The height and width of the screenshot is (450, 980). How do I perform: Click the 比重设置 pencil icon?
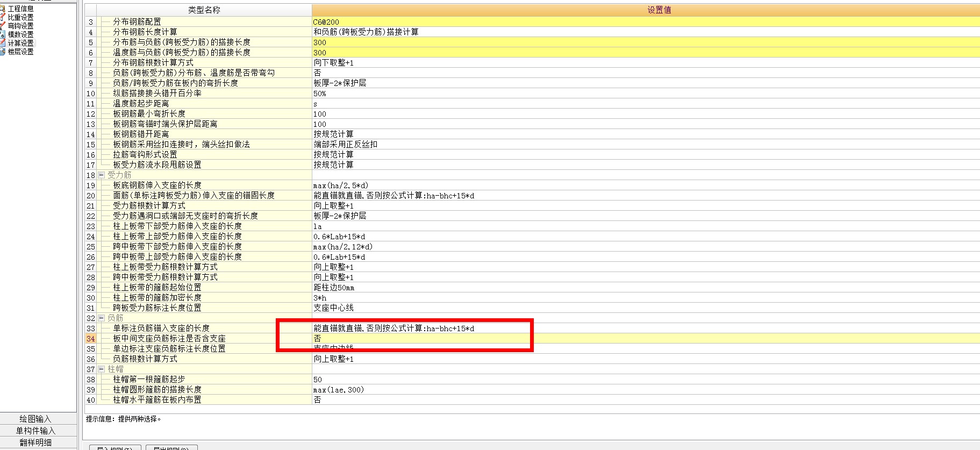coord(3,17)
